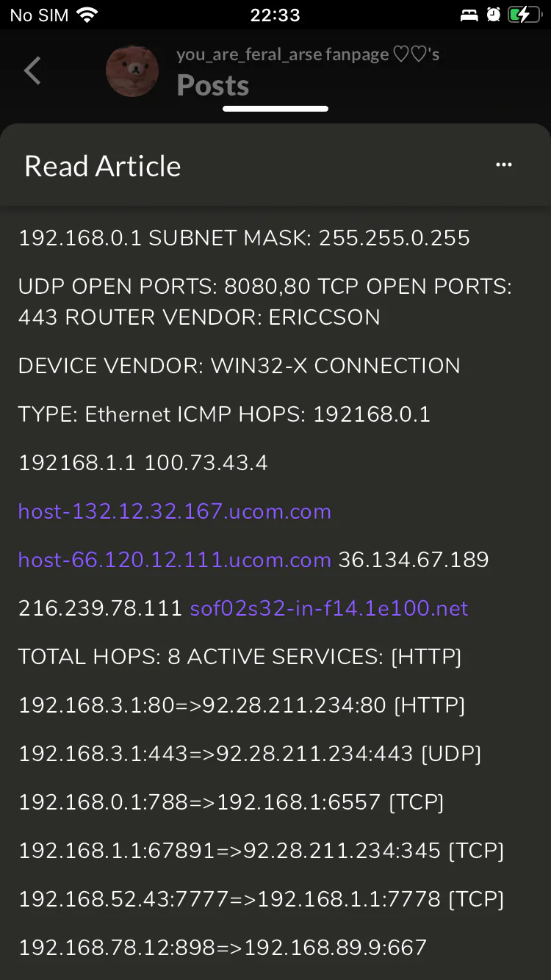Open host-66.120.12.111.ucom.com link
The height and width of the screenshot is (980, 551).
(x=175, y=560)
